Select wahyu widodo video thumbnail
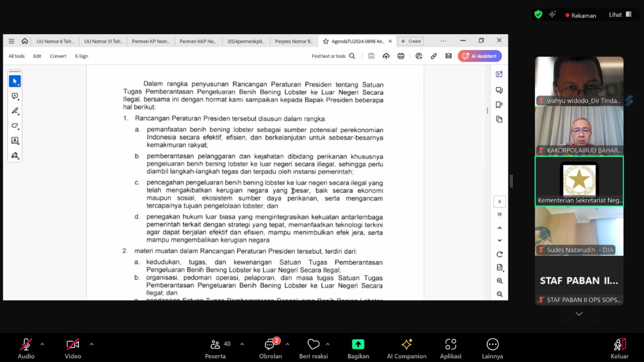Screen dimensions: 644x362 coord(579,81)
